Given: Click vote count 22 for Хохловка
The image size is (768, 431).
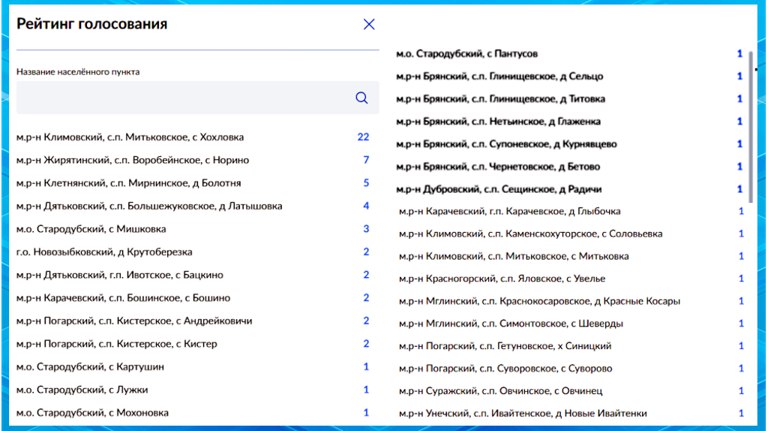Looking at the screenshot, I should [363, 137].
